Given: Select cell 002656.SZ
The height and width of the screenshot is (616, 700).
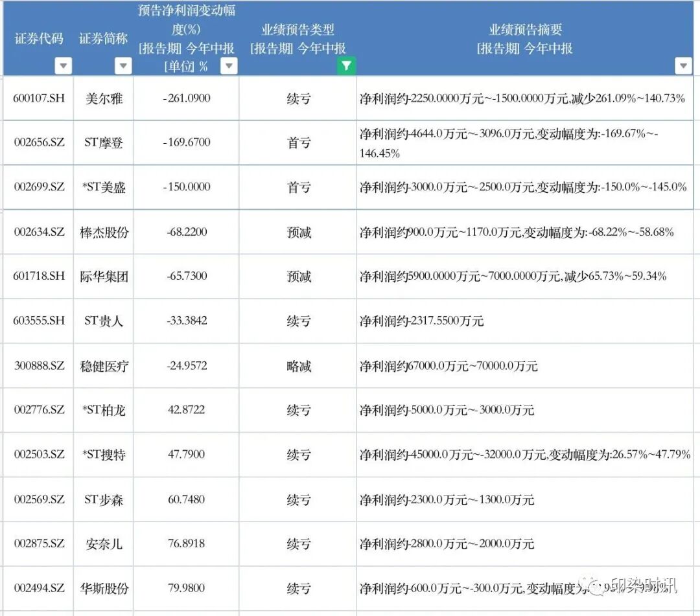Looking at the screenshot, I should point(38,143).
